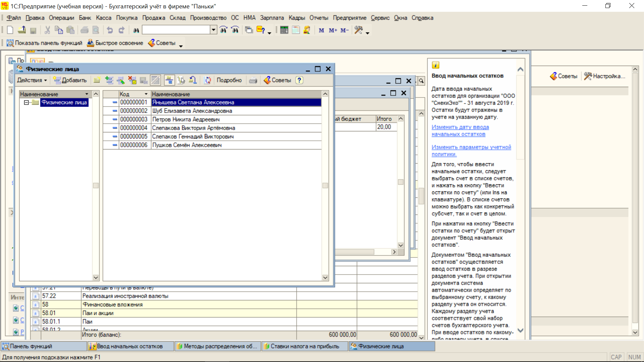Click Изменить дату ввода начальных остатков link
Viewport: 644px width, 362px height.
[460, 131]
